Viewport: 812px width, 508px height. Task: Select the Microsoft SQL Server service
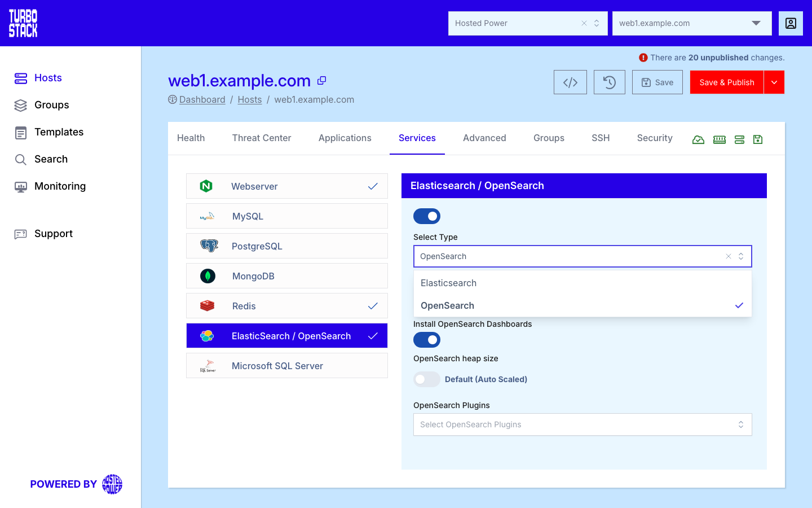pyautogui.click(x=287, y=366)
